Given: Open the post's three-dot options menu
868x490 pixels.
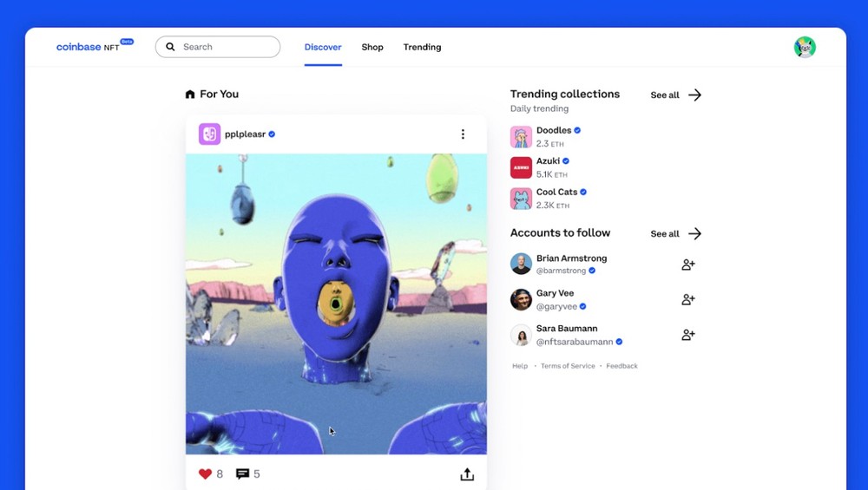Looking at the screenshot, I should 463,134.
